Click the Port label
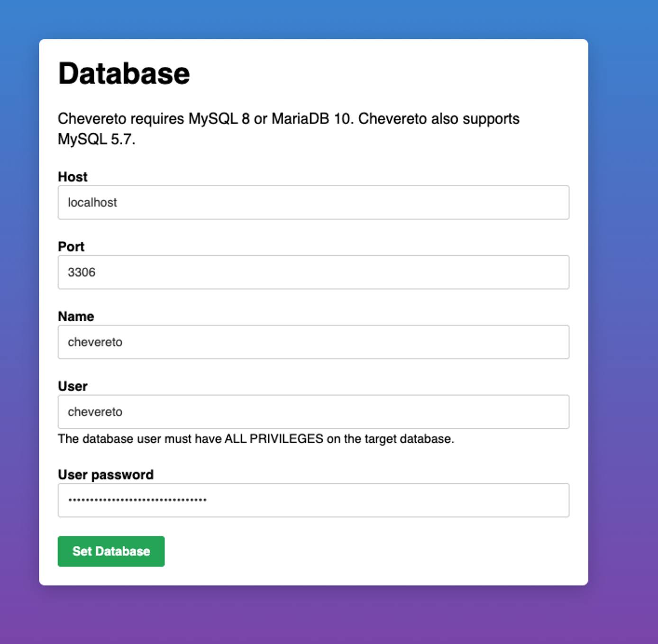658x644 pixels. click(x=71, y=246)
